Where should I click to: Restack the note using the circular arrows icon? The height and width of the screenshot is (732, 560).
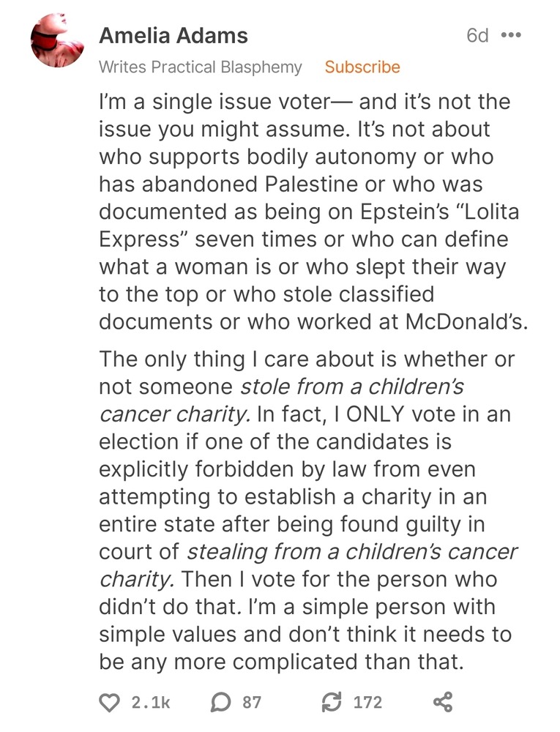click(x=332, y=702)
